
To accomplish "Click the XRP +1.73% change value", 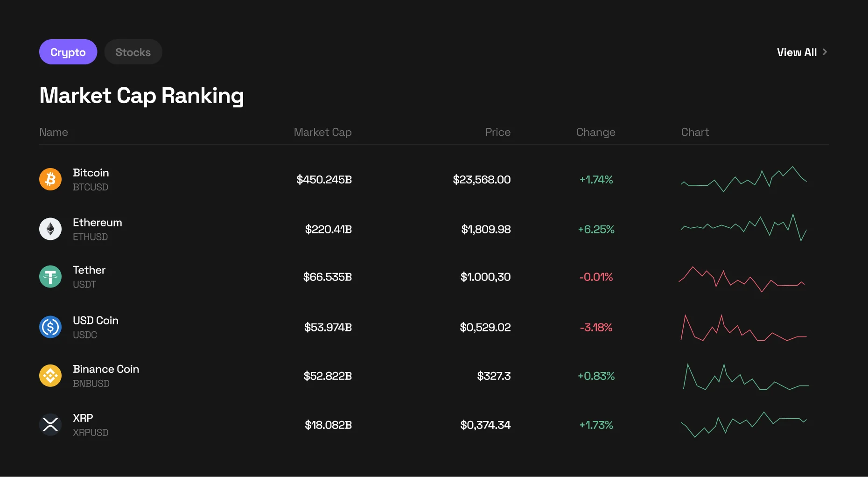I will 596,425.
